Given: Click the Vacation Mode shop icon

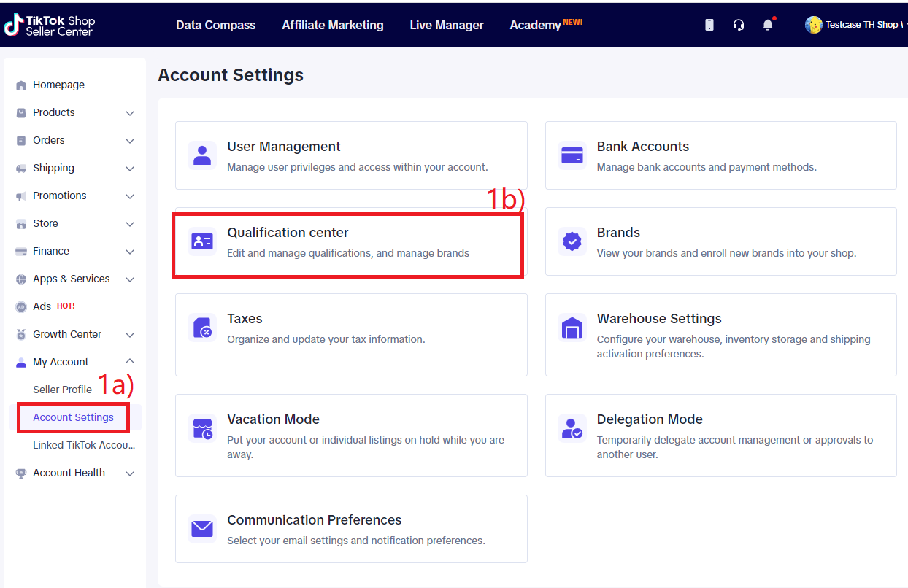Looking at the screenshot, I should tap(202, 428).
